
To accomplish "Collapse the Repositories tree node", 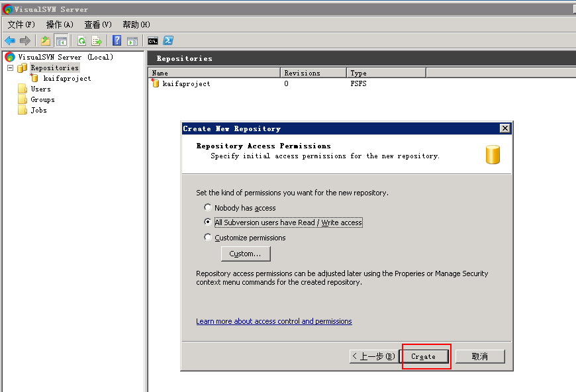I will (11, 68).
